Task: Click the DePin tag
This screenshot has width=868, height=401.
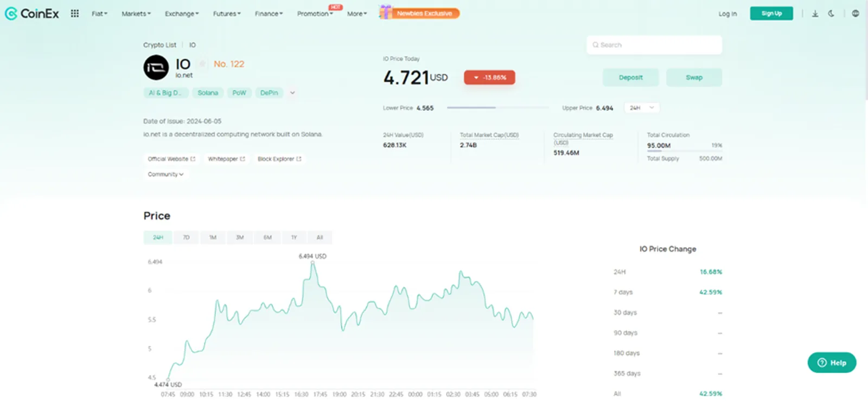Action: click(x=269, y=93)
